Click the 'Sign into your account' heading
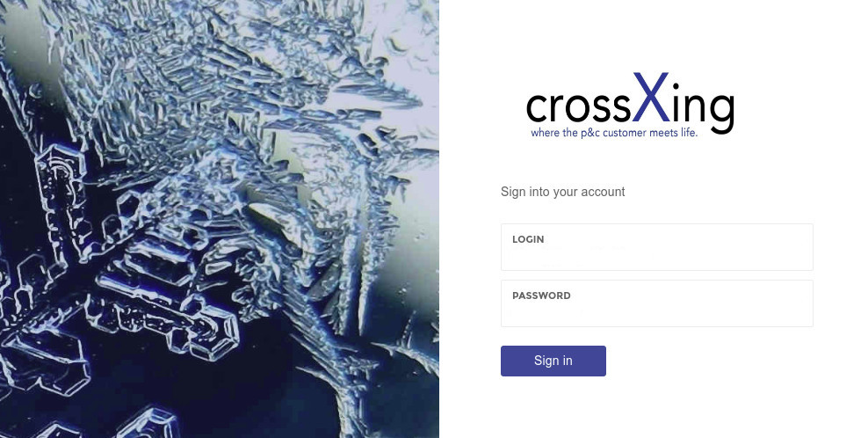Image resolution: width=868 pixels, height=438 pixels. click(562, 192)
